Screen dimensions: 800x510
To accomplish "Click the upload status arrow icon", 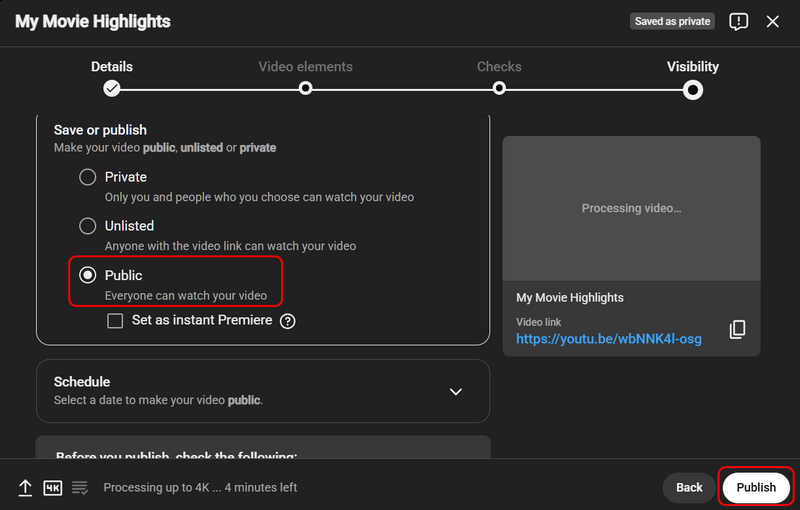I will coord(25,488).
